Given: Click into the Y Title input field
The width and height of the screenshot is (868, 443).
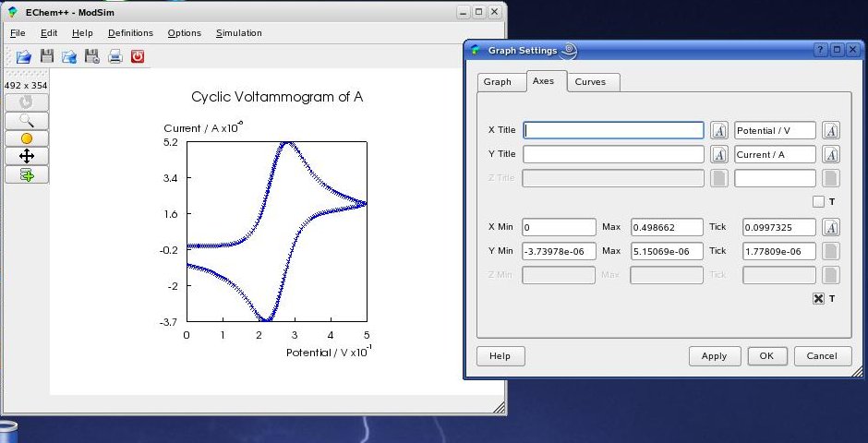Looking at the screenshot, I should (613, 154).
